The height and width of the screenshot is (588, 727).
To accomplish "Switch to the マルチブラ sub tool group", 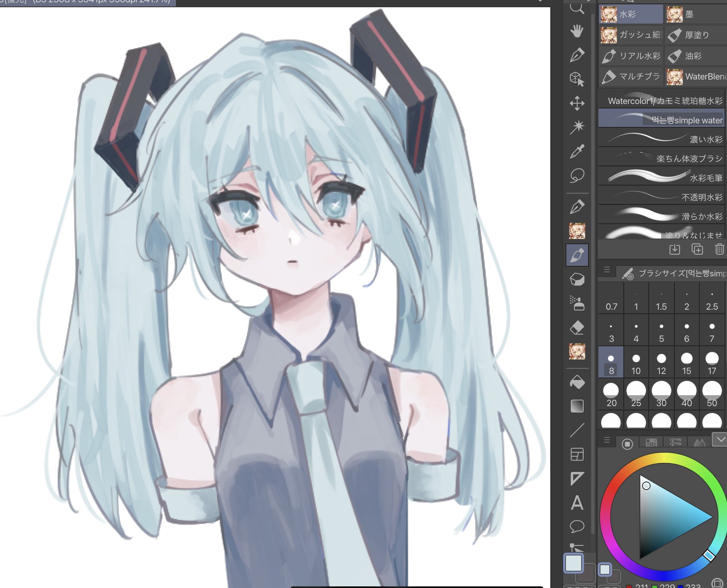I will point(631,76).
